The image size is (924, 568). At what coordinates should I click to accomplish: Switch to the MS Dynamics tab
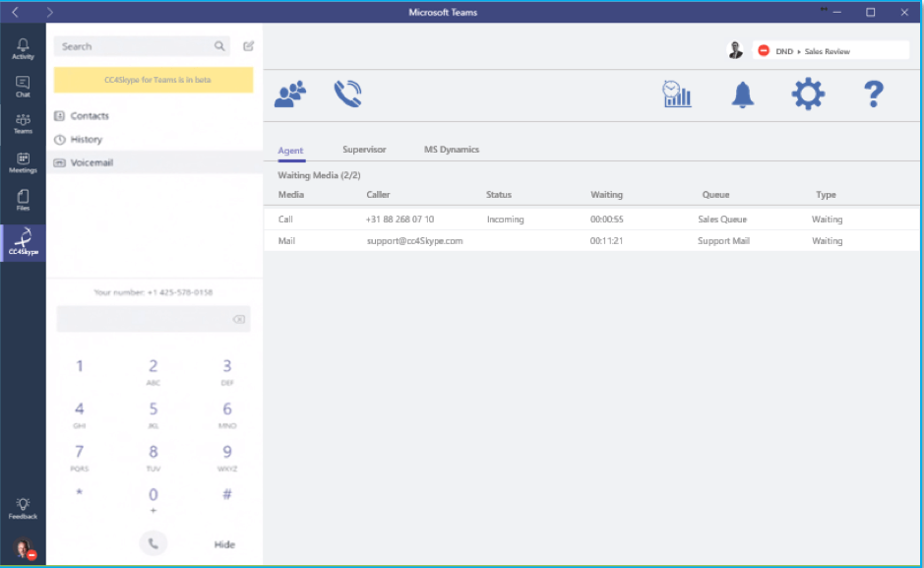click(452, 150)
